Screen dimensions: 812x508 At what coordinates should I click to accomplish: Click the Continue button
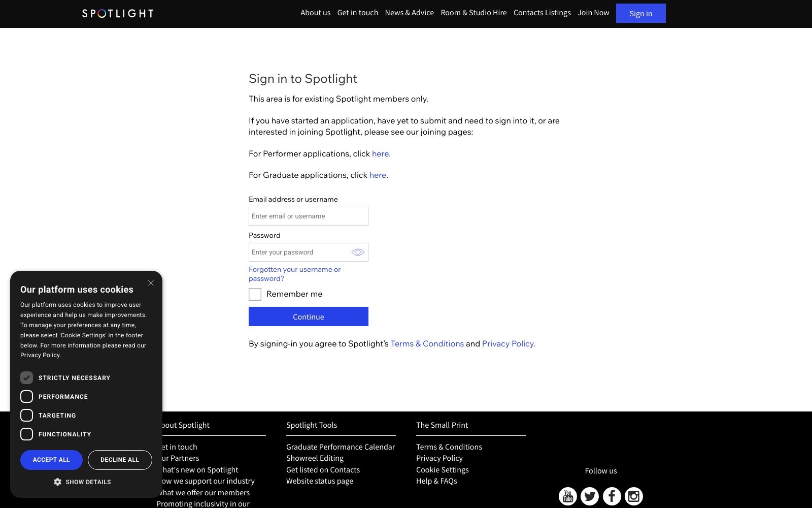tap(309, 316)
